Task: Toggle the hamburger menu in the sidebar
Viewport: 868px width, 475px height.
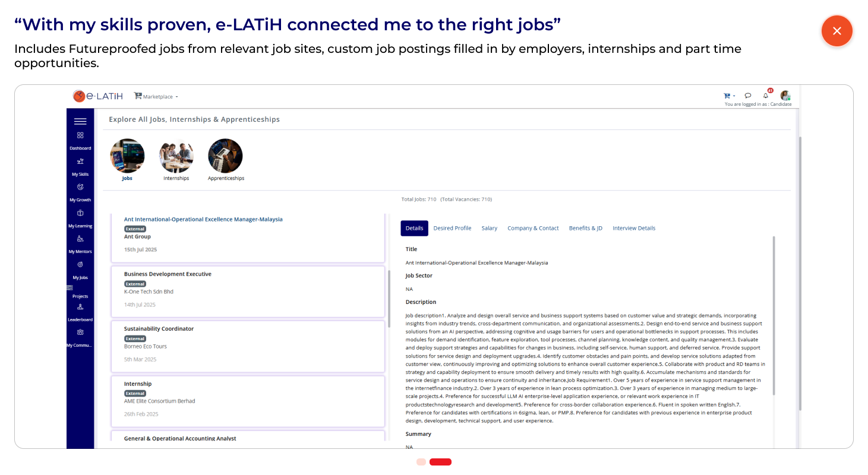Action: click(x=80, y=121)
